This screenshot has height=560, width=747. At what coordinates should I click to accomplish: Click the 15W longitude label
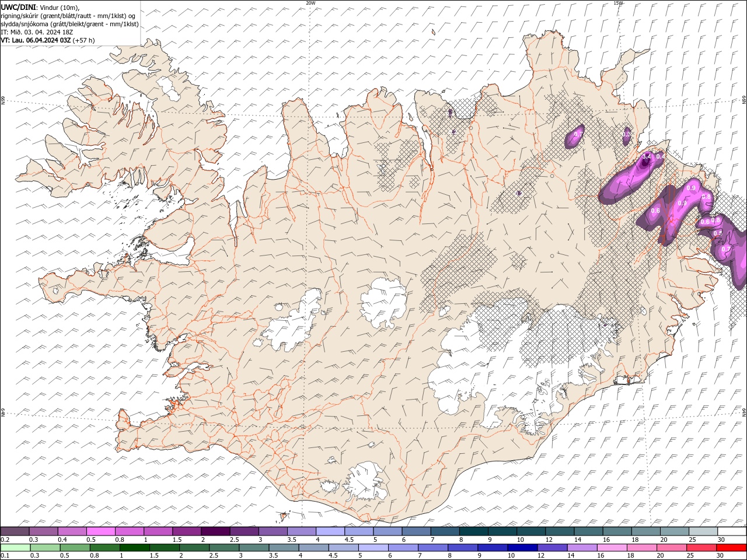tap(618, 3)
